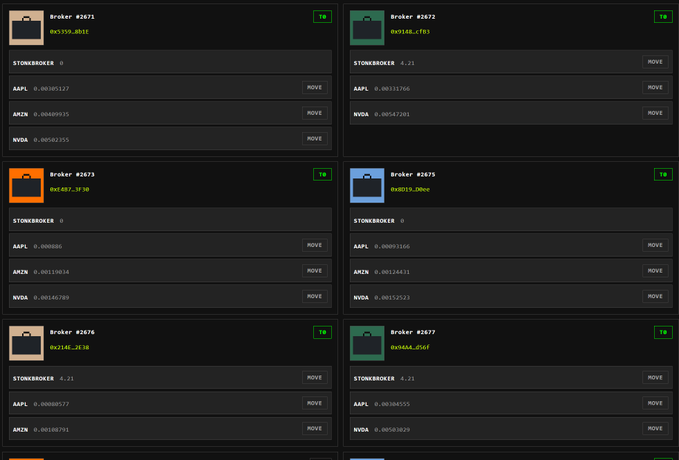Move STONKBROKER 4.21 from Broker #2677
679x460 pixels.
pos(655,378)
